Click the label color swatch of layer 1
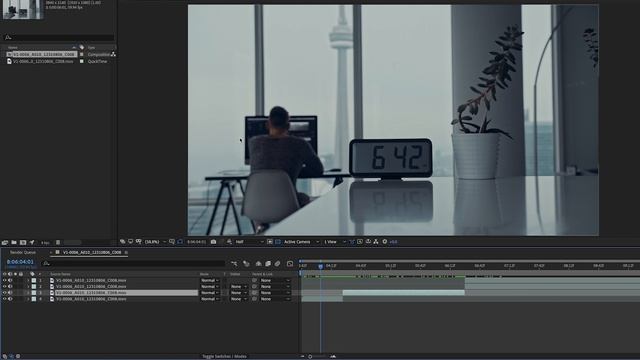Screen dimensions: 640x360 (34, 280)
